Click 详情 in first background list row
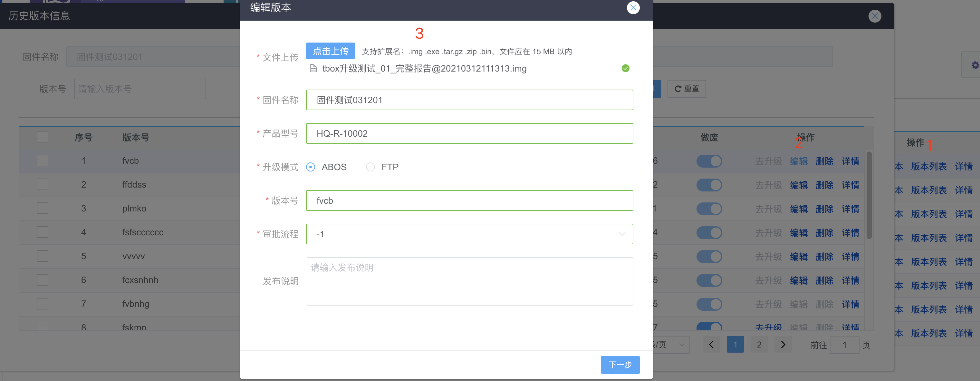980x381 pixels. pos(964,167)
